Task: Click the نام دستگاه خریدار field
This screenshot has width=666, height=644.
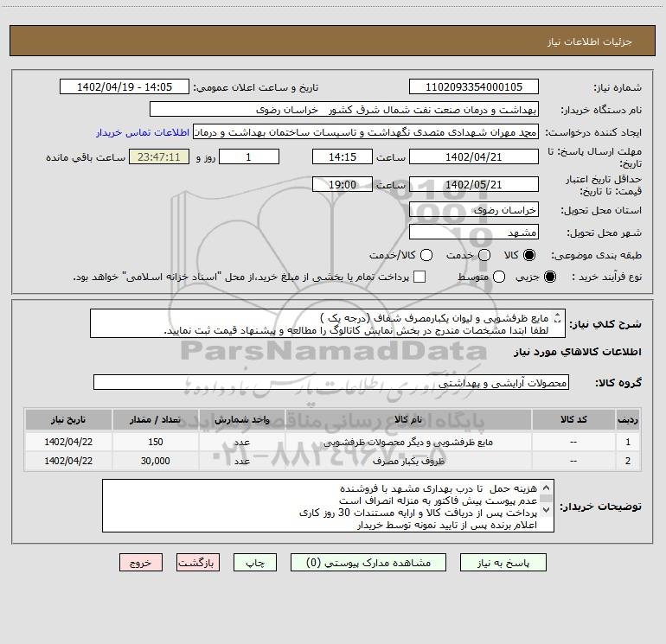Action: [344, 109]
